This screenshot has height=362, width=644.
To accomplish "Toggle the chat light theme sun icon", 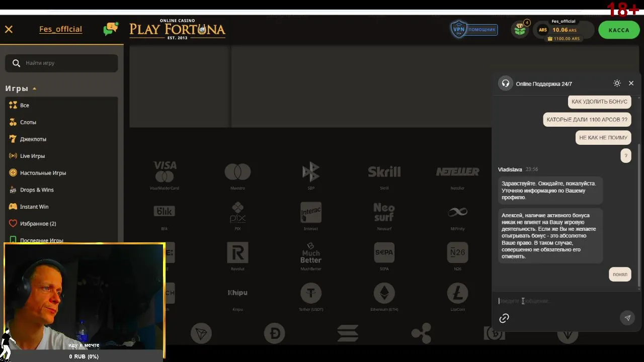I will (x=617, y=83).
